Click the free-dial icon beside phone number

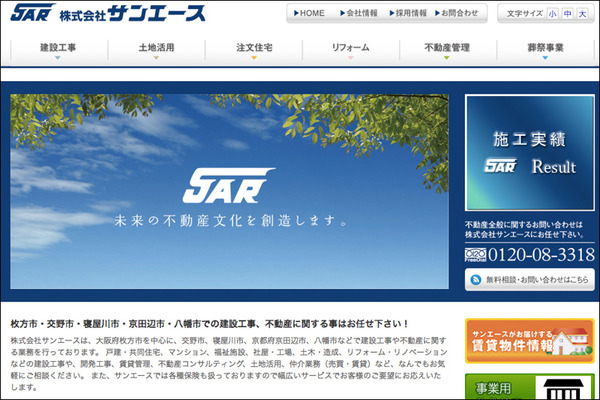[476, 254]
